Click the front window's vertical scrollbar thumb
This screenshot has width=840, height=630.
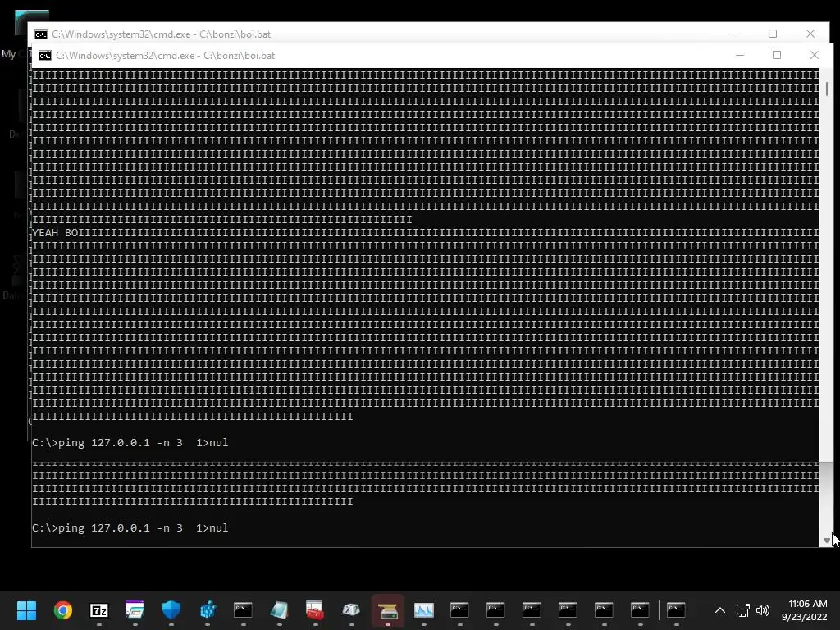(x=827, y=89)
